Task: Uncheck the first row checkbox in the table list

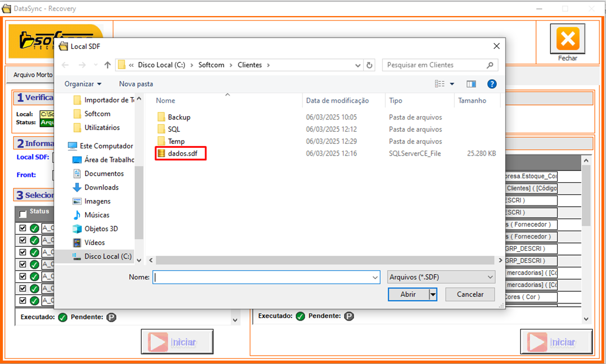Action: 23,228
